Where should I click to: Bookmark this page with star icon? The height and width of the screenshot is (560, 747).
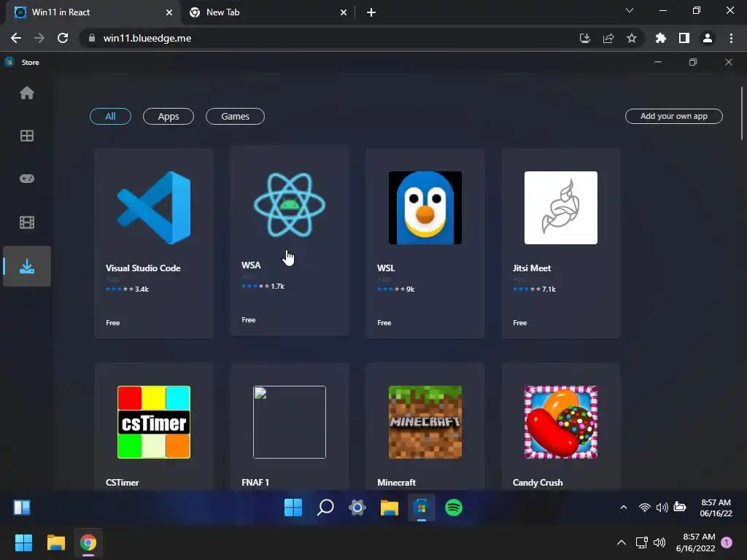point(631,38)
